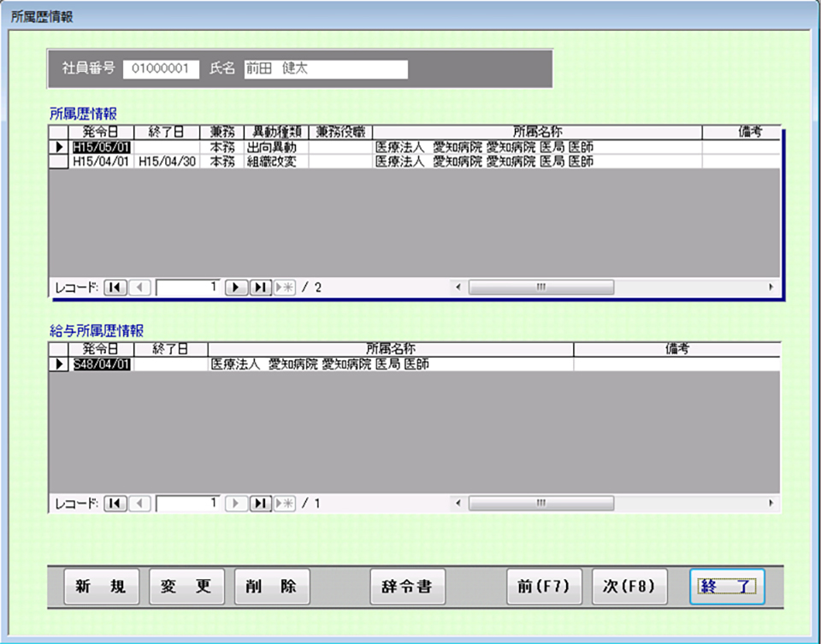The image size is (821, 644).
Task: Go to first record in 給与所属歴情報 navigator
Action: click(115, 504)
